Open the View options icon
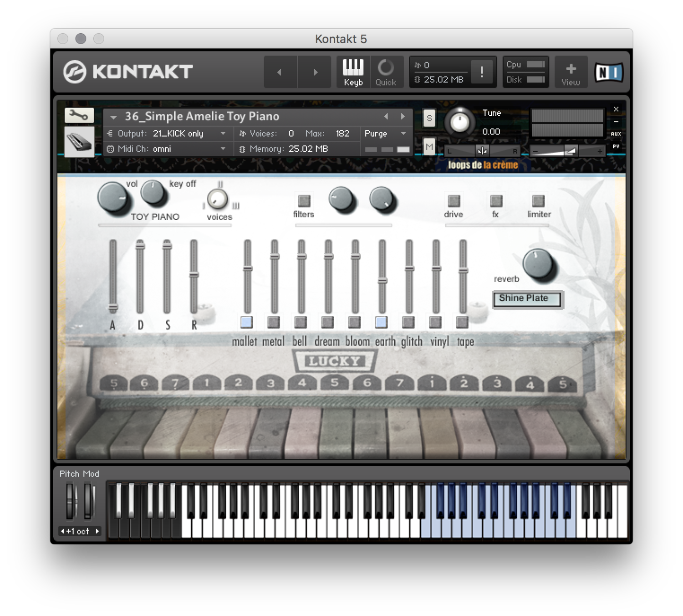This screenshot has height=616, width=683. (571, 72)
